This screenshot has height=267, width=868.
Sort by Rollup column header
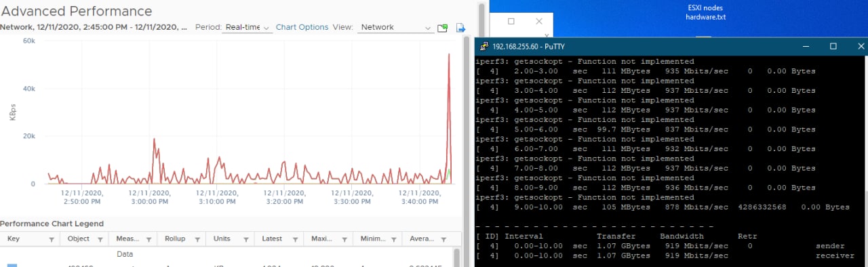pyautogui.click(x=176, y=239)
